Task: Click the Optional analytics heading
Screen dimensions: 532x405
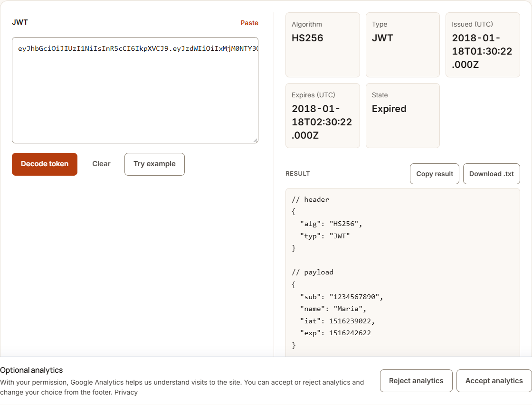Action: [x=31, y=370]
